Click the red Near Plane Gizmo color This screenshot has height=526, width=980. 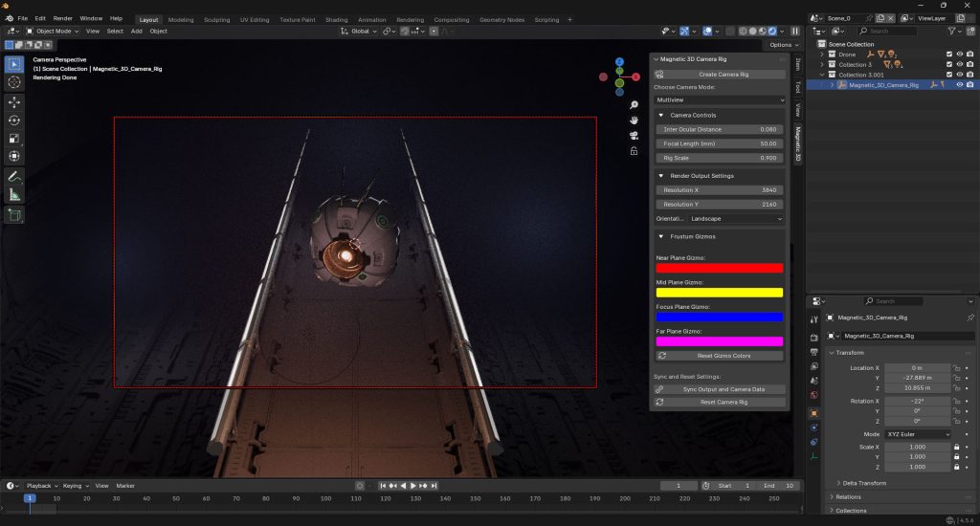(720, 268)
